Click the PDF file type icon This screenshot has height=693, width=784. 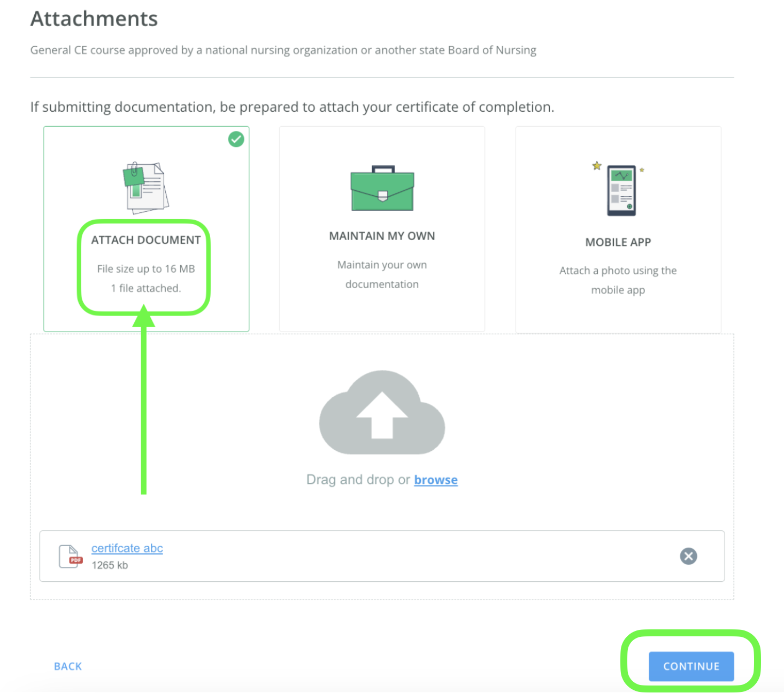70,557
